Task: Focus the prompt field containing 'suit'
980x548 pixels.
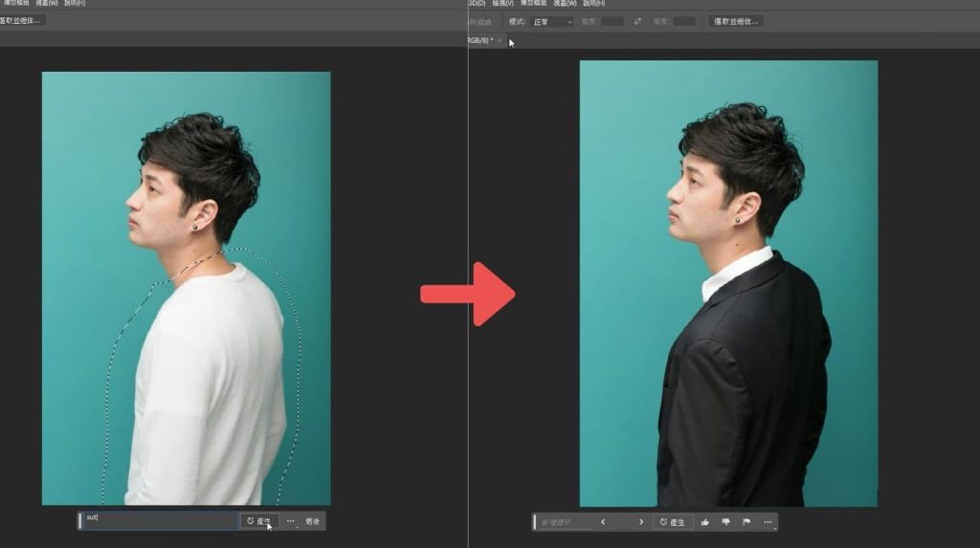Action: [161, 520]
